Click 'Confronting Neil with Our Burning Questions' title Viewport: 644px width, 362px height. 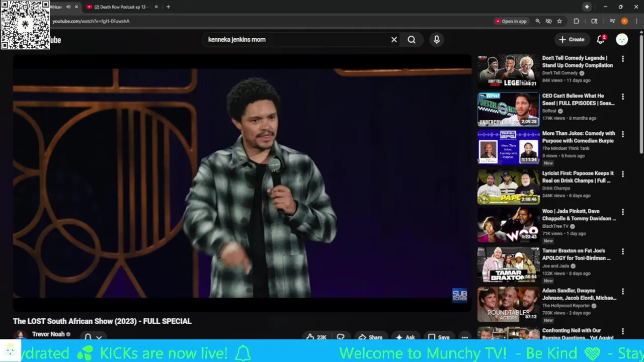pyautogui.click(x=578, y=334)
